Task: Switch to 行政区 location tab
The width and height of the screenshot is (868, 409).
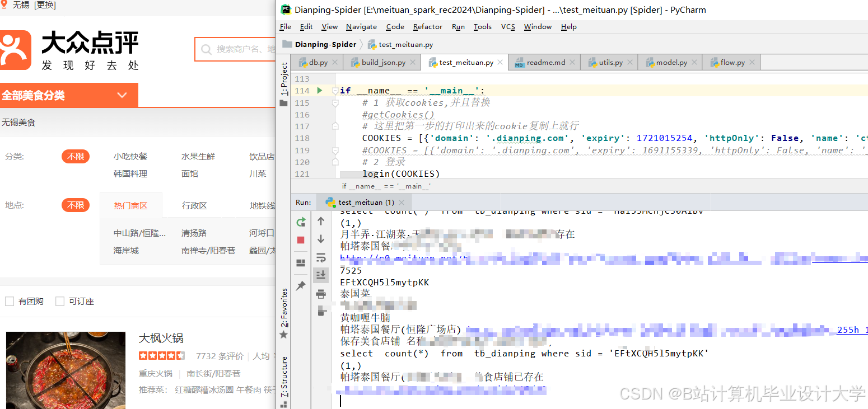Action: (194, 206)
